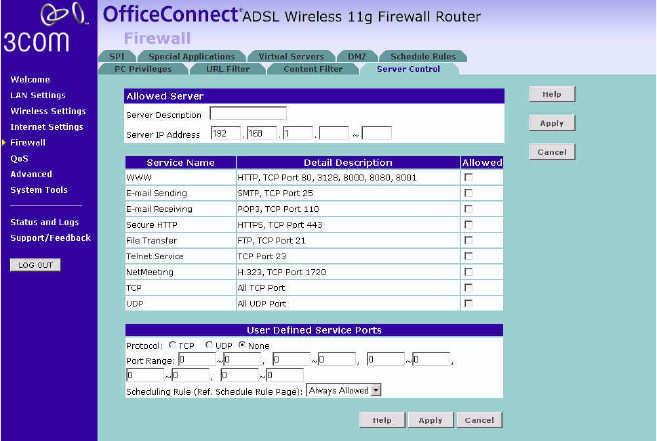Viewport: 657px width, 441px height.
Task: Select the TCP protocol radio button
Action: 172,345
